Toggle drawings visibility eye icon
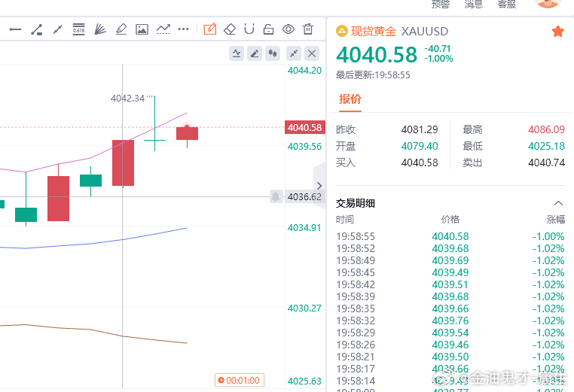The height and width of the screenshot is (392, 574). [x=289, y=29]
